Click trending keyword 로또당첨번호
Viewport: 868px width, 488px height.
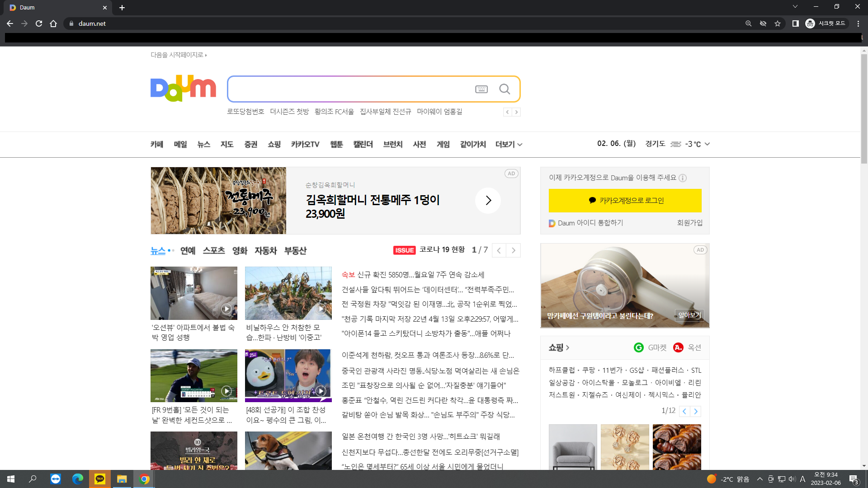245,112
